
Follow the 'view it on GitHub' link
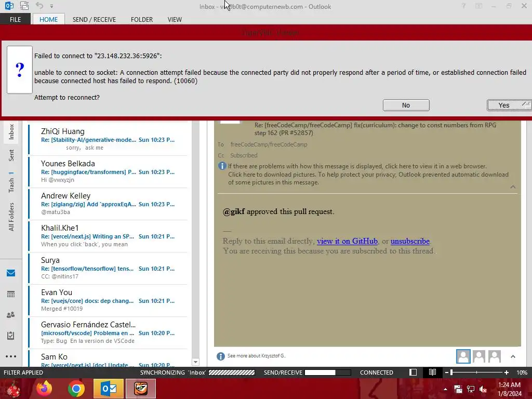[x=347, y=241]
